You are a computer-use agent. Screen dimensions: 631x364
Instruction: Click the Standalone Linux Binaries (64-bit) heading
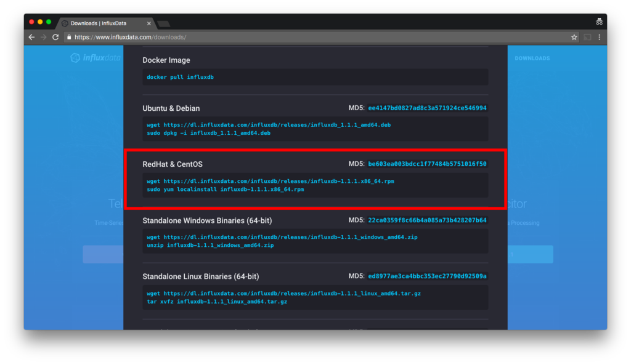201,277
